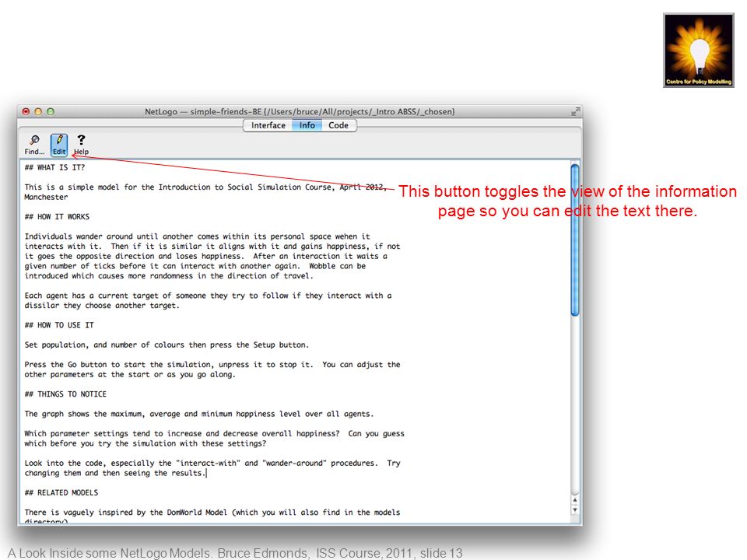This screenshot has width=747, height=560.
Task: Open the Find tool with magnifier icon
Action: [34, 145]
